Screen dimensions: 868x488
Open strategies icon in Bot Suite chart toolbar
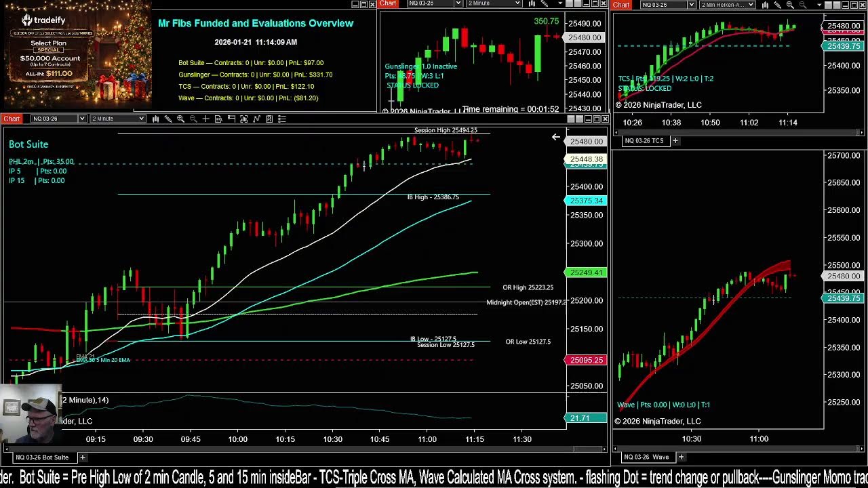pyautogui.click(x=256, y=119)
